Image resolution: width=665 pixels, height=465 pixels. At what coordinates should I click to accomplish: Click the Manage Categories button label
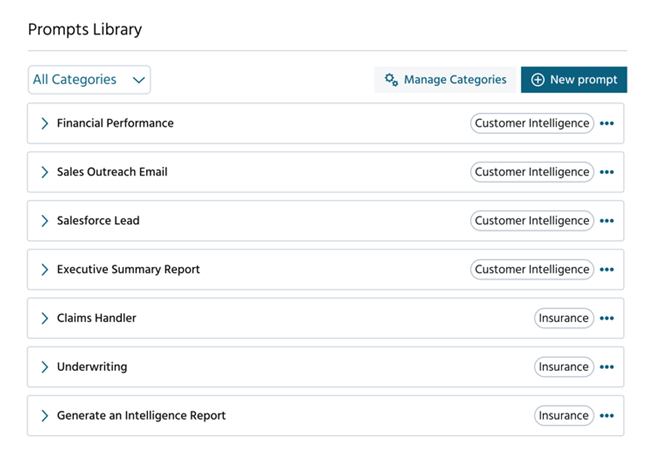pyautogui.click(x=455, y=80)
